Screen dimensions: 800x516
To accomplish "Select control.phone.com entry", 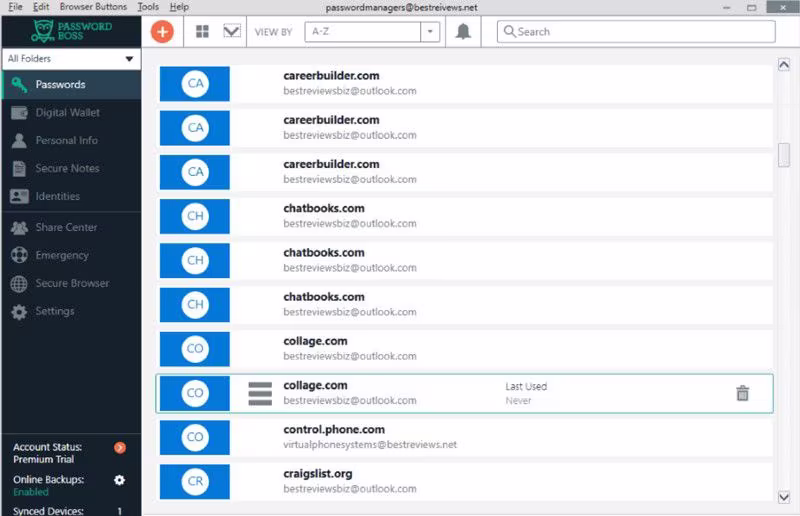I will (466, 437).
